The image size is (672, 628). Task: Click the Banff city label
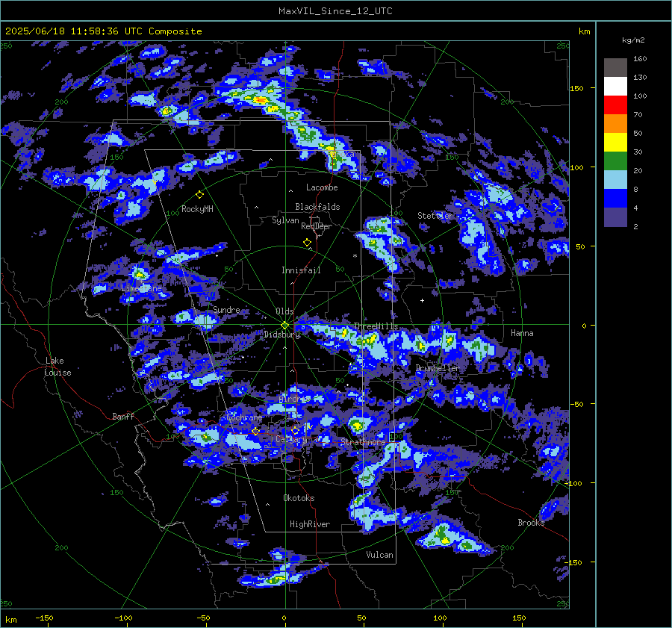(x=123, y=416)
